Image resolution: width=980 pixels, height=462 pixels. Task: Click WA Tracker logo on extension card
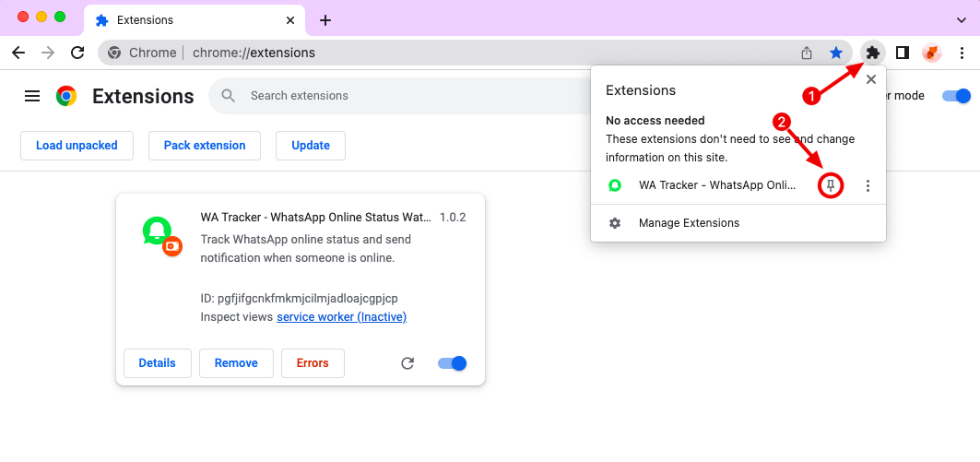pos(162,236)
